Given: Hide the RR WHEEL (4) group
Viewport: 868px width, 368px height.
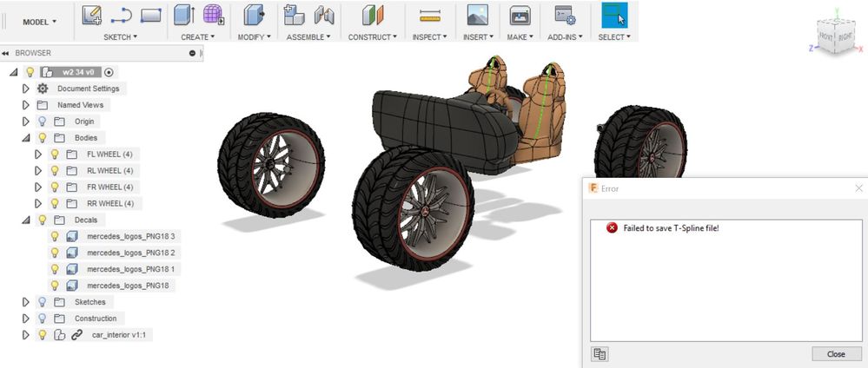Looking at the screenshot, I should (54, 203).
